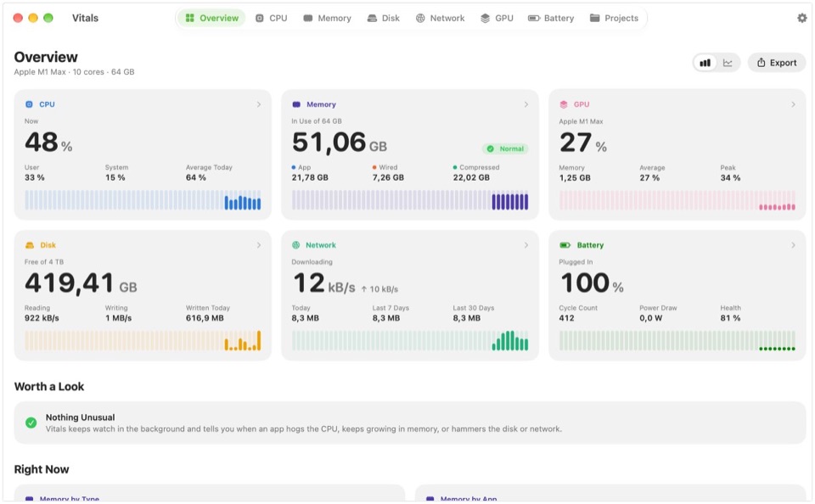Click the CPU chip icon in CPU card
815x504 pixels.
[x=29, y=104]
